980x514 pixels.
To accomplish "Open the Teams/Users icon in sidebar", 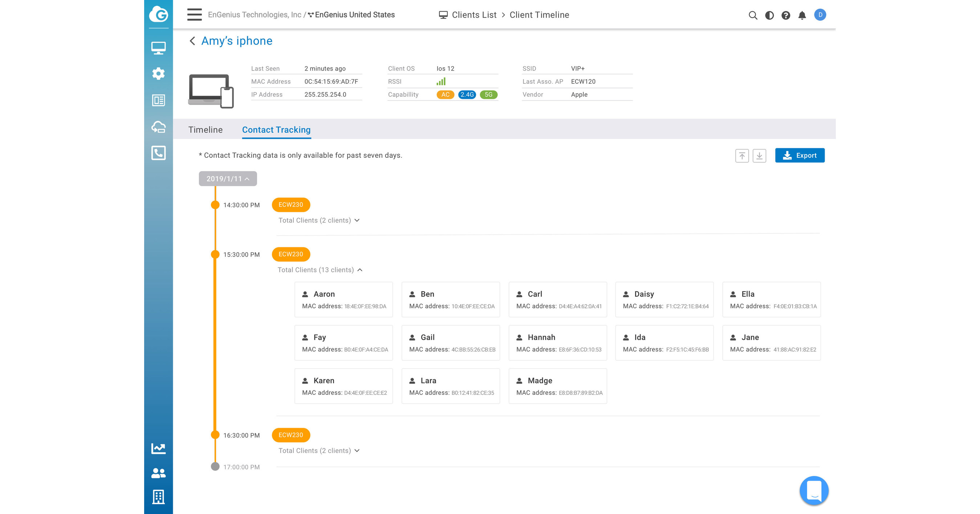I will pos(159,473).
